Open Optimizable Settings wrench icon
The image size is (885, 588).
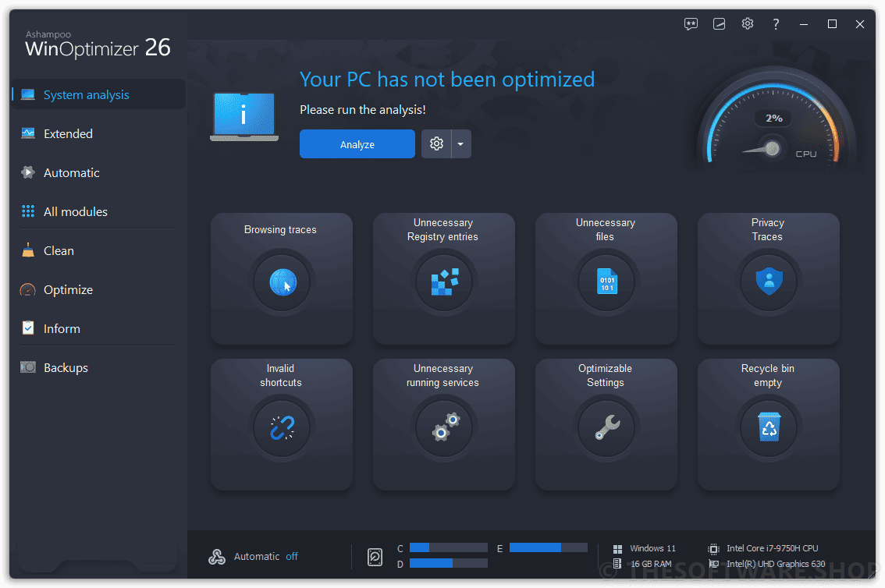[606, 427]
